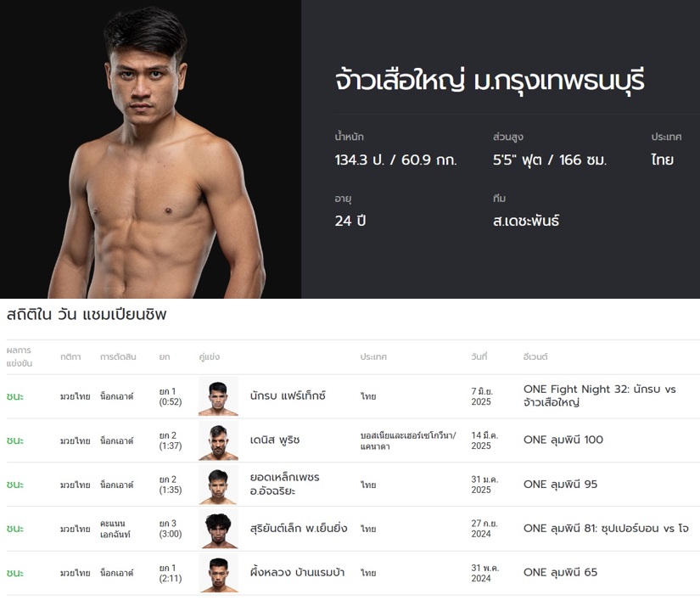This screenshot has width=700, height=600.
Task: Open ONE ลุมพินี 81 ซุปเปอร์บอน event
Action: tap(606, 529)
